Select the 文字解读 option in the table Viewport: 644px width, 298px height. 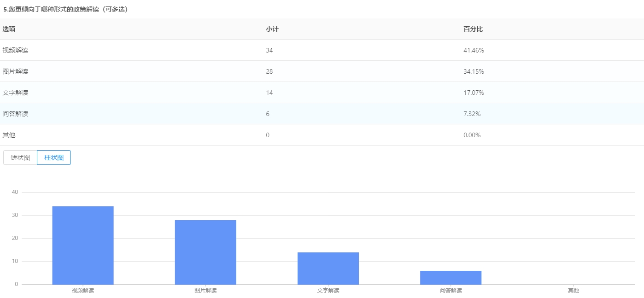click(x=15, y=93)
